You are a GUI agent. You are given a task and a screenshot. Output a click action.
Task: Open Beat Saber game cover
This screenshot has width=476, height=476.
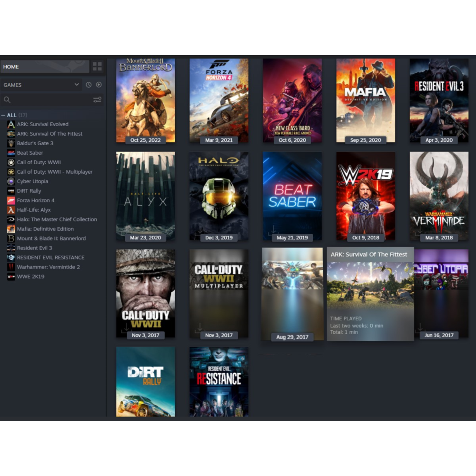click(292, 196)
